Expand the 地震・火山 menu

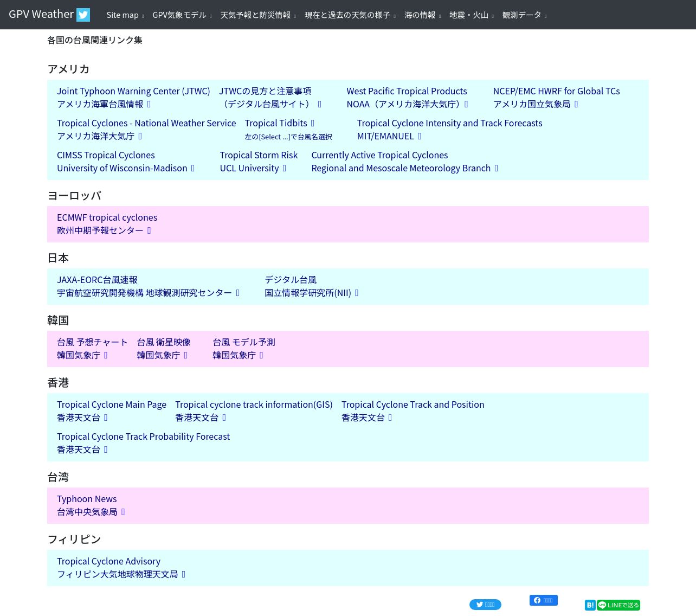pos(472,15)
